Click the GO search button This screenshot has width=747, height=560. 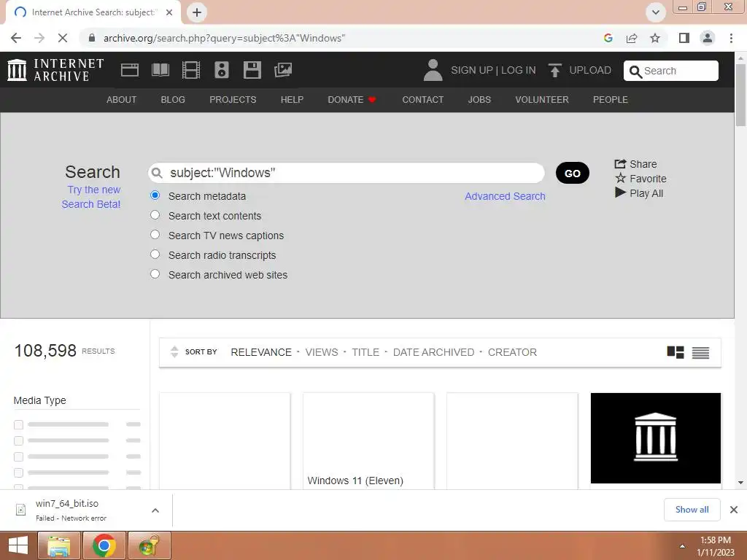(572, 173)
